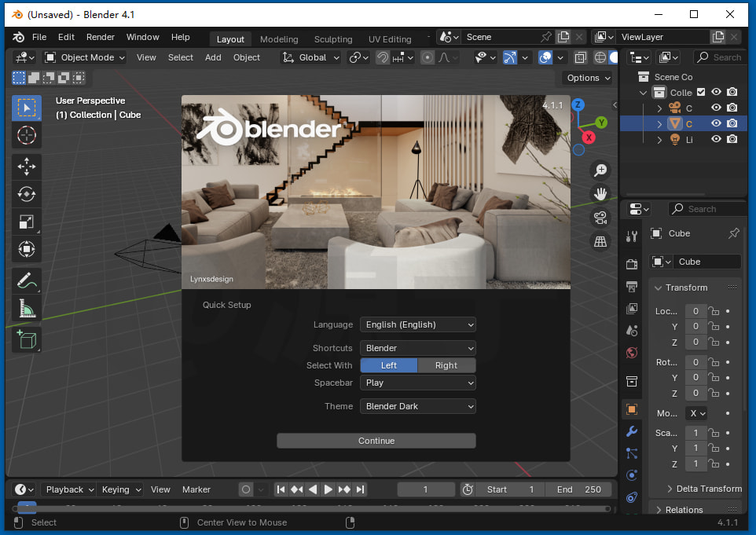Viewport: 756px width, 535px height.
Task: Open the Render properties tab
Action: pyautogui.click(x=632, y=264)
